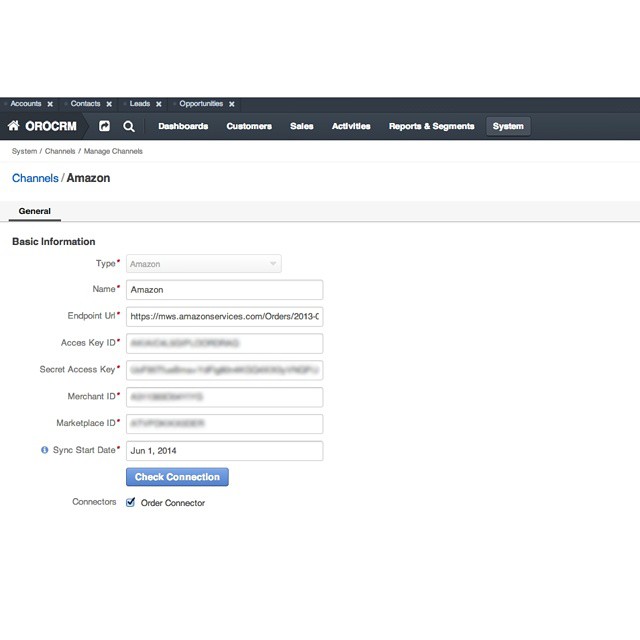Click the System breadcrumb text
This screenshot has width=640, height=640.
(24, 151)
